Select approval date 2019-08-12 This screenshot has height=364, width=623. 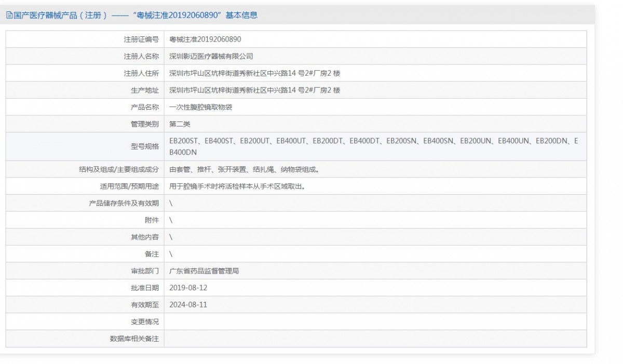coord(188,288)
